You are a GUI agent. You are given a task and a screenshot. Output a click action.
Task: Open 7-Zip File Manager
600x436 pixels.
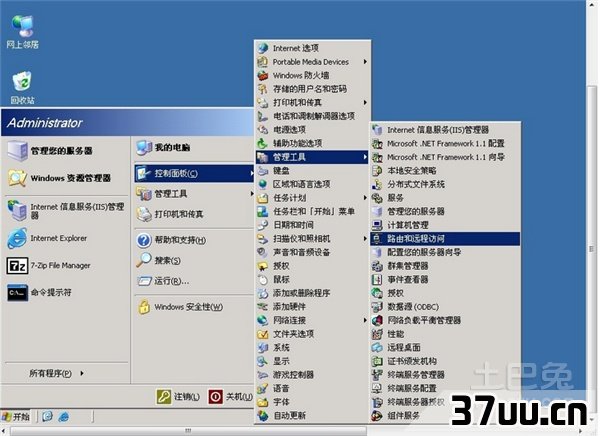49,265
